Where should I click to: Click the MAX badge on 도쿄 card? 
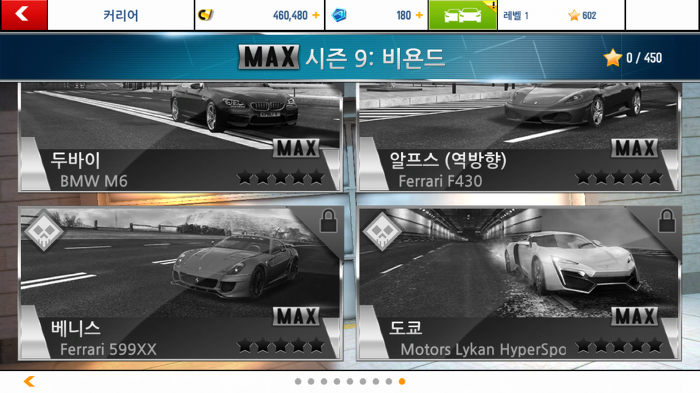[635, 317]
